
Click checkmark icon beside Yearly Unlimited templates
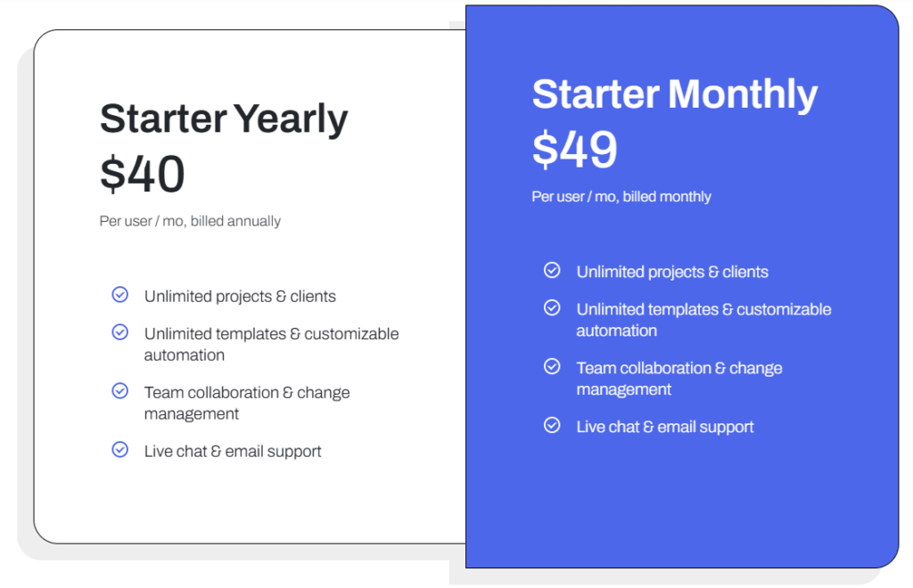[119, 332]
